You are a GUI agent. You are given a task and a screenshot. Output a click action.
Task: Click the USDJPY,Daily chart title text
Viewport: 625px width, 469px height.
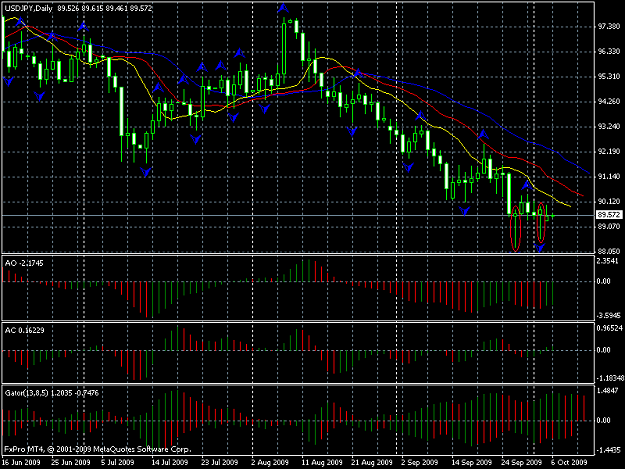(29, 8)
